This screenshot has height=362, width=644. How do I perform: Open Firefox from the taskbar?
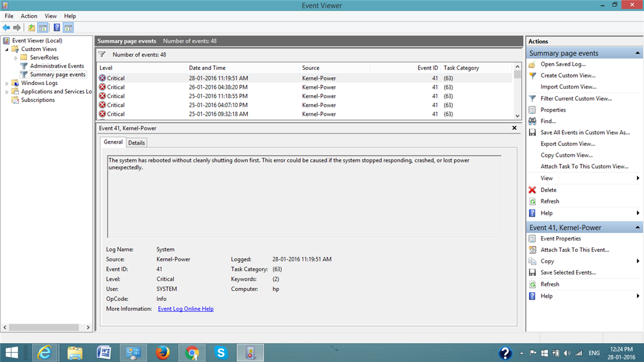pyautogui.click(x=163, y=353)
